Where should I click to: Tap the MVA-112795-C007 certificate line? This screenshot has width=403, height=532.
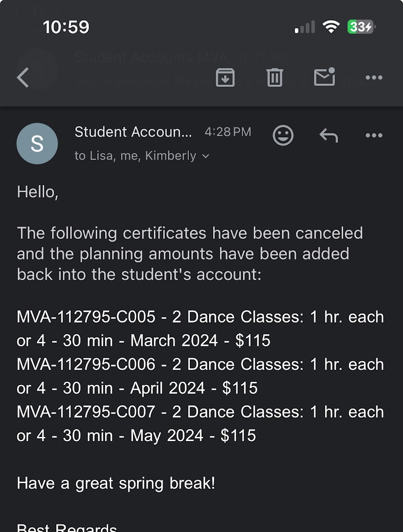[x=200, y=423]
